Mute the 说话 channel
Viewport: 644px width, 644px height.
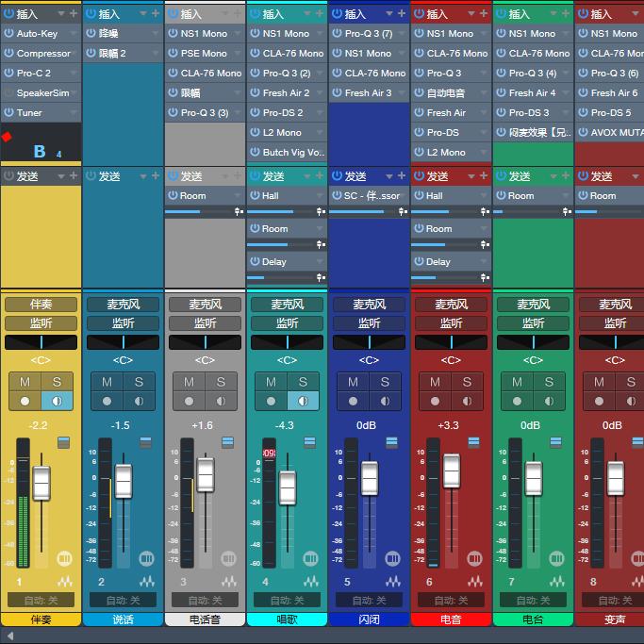(x=107, y=382)
